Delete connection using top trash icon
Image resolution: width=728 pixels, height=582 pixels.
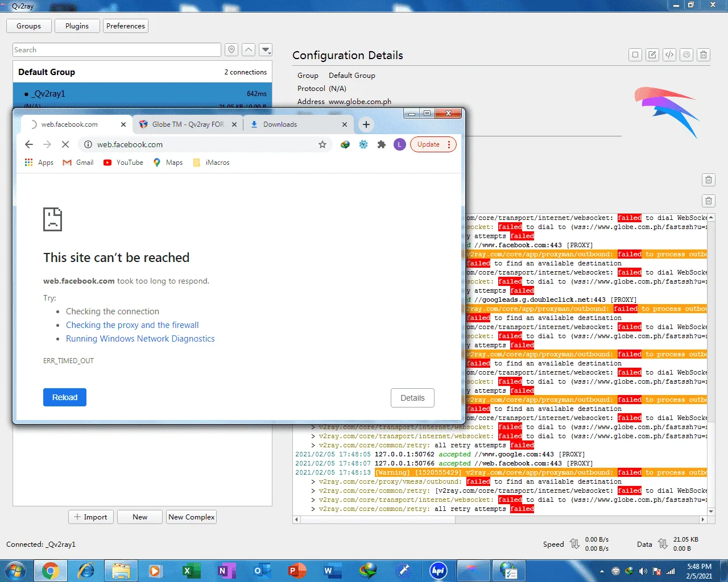[704, 55]
